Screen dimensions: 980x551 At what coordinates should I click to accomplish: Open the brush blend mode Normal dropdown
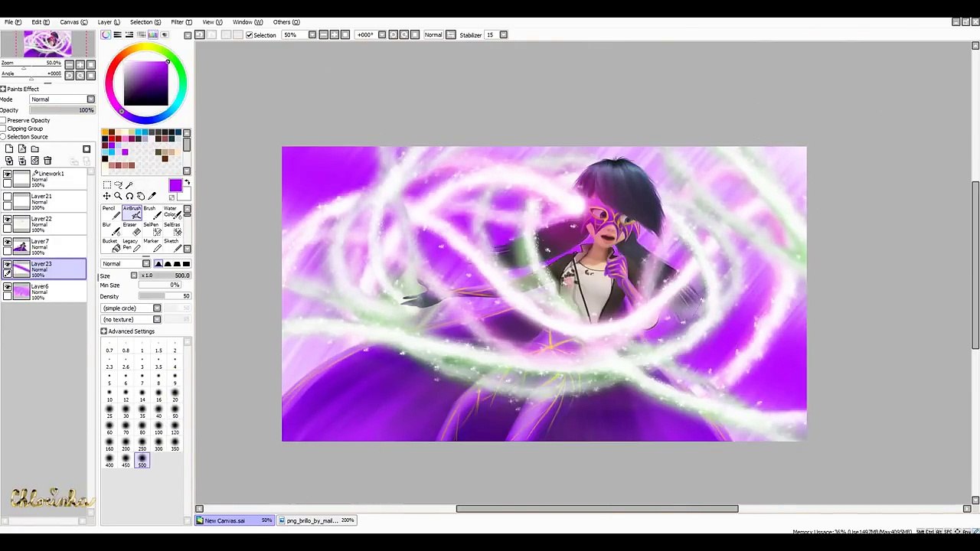126,264
